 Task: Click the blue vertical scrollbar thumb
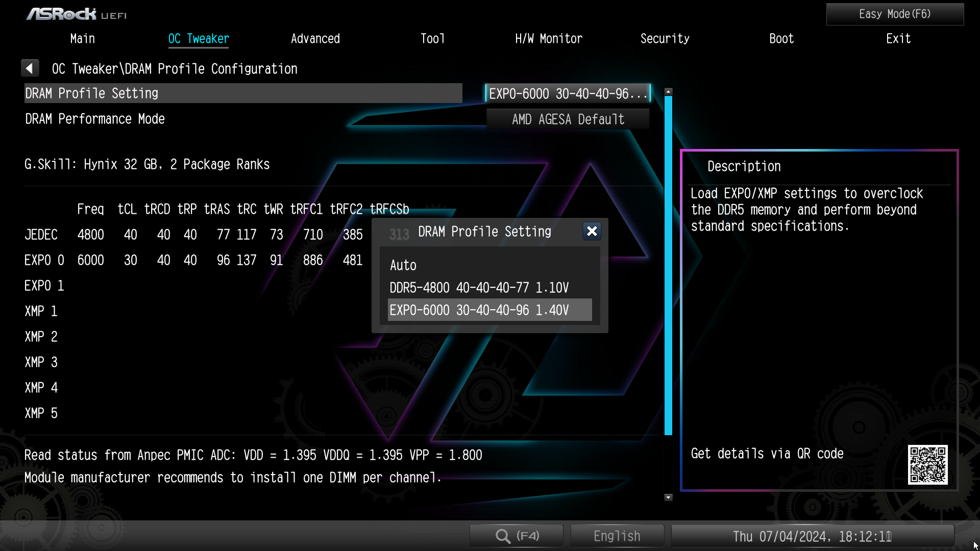[x=668, y=265]
